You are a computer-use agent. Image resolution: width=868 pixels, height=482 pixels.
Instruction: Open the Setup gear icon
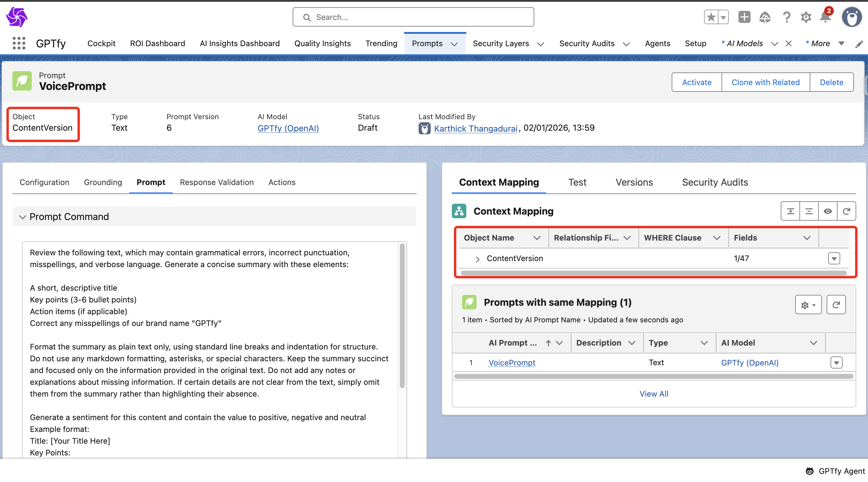tap(806, 17)
